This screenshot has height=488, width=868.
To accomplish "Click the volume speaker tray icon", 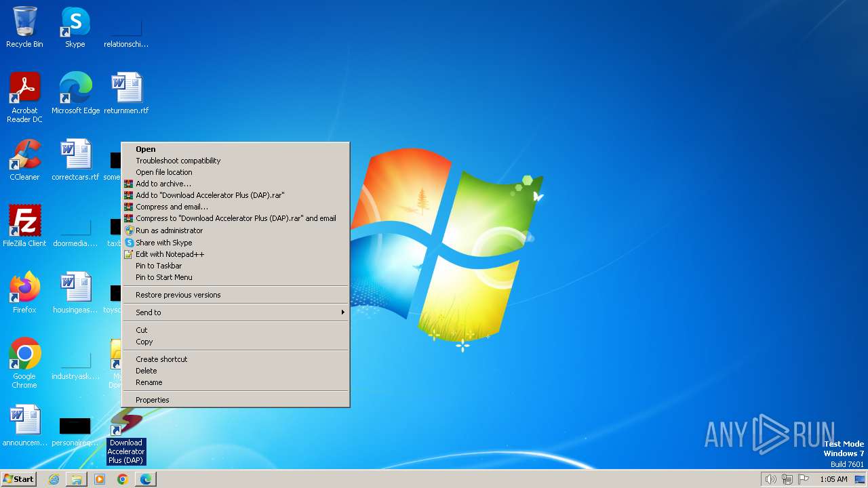I will click(x=770, y=479).
